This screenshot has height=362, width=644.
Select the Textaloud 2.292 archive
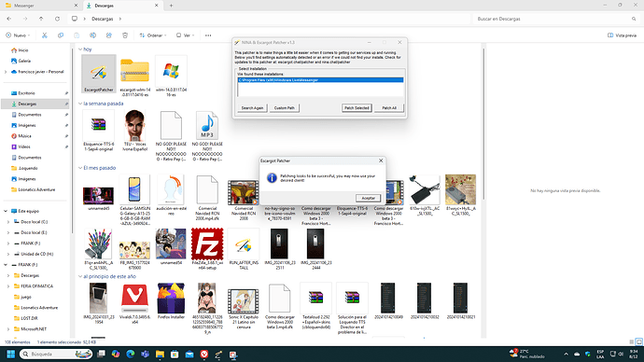pyautogui.click(x=315, y=306)
